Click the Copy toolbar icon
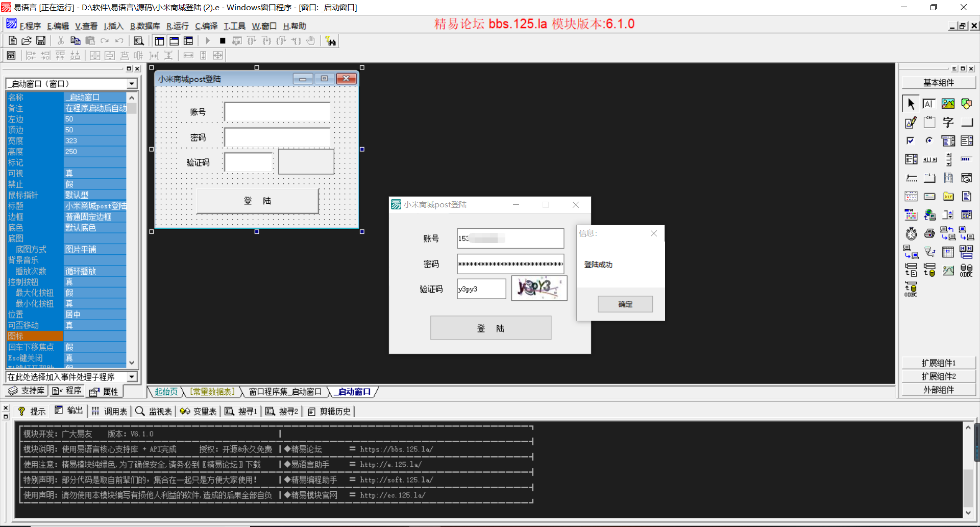 point(75,41)
